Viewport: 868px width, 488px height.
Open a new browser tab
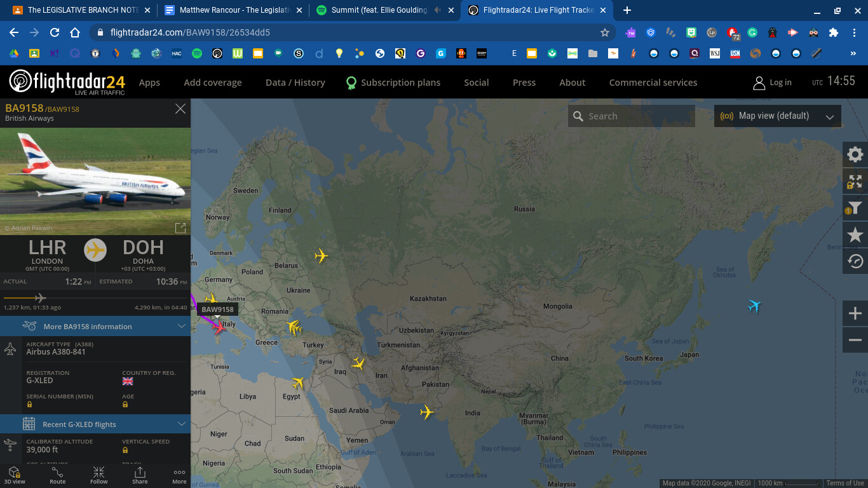coord(627,10)
